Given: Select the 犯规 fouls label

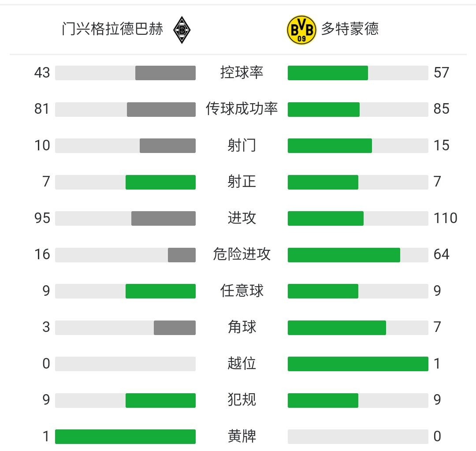Looking at the screenshot, I should pos(242,400).
